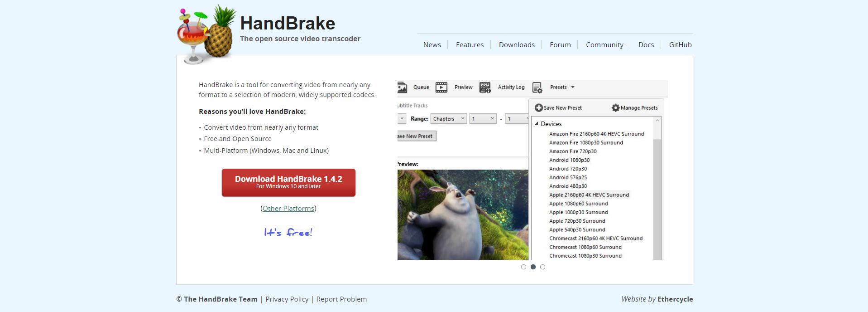Click the Activity Log icon
Viewport: 868px width, 312px height.
[x=485, y=88]
